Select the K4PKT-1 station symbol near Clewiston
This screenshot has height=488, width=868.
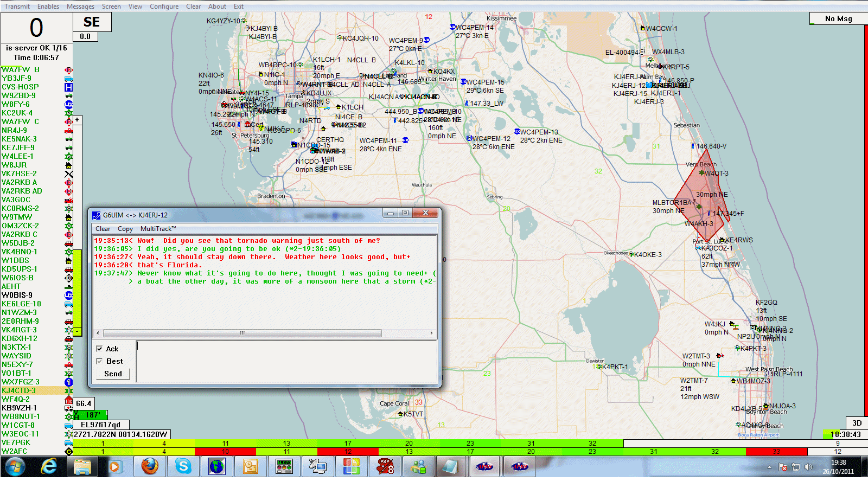[599, 367]
